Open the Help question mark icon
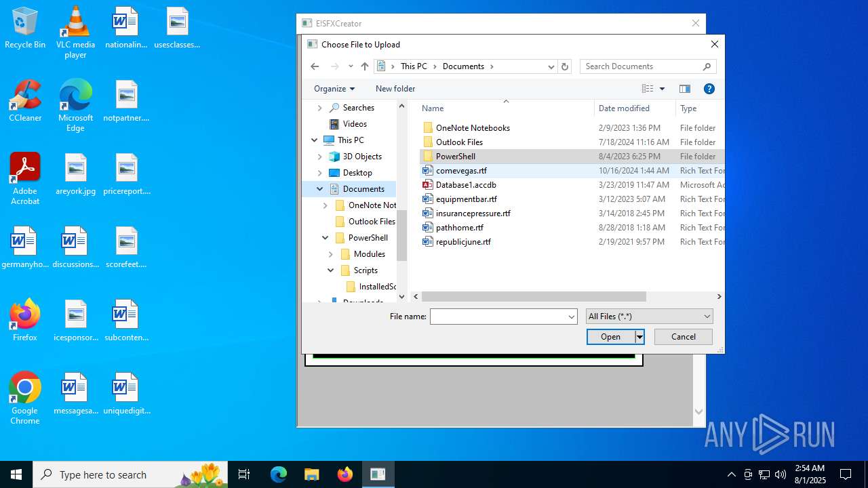This screenshot has width=868, height=488. tap(709, 89)
